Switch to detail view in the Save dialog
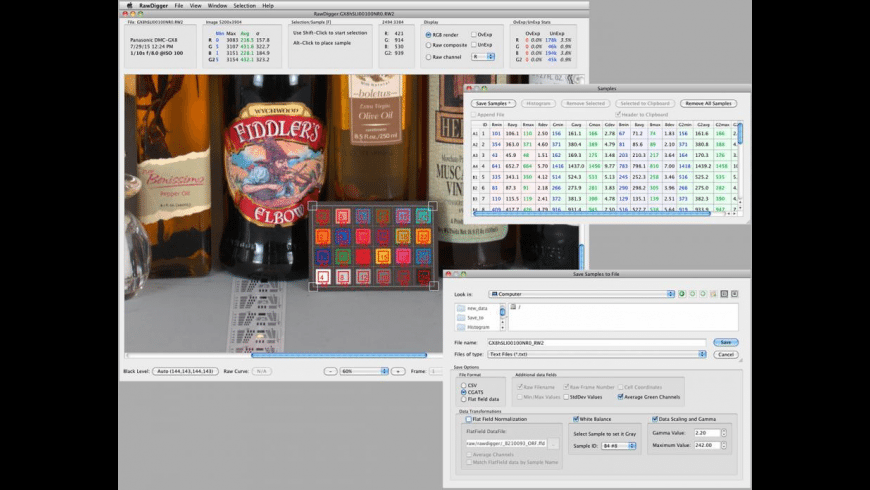The width and height of the screenshot is (870, 490). (735, 294)
